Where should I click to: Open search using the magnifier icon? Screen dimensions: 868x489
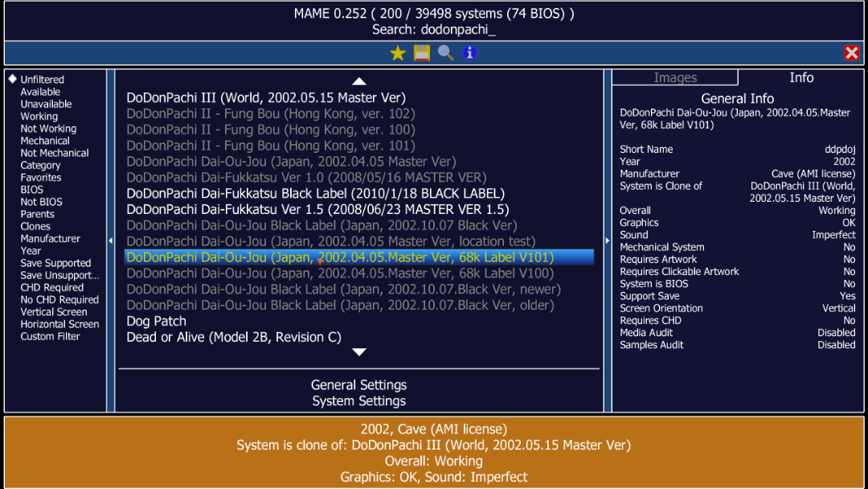coord(445,52)
